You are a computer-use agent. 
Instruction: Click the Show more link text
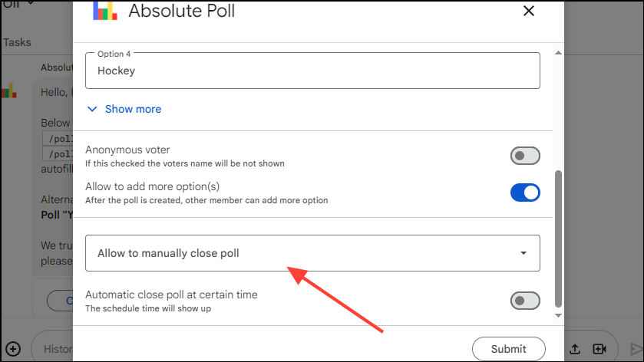coord(133,109)
